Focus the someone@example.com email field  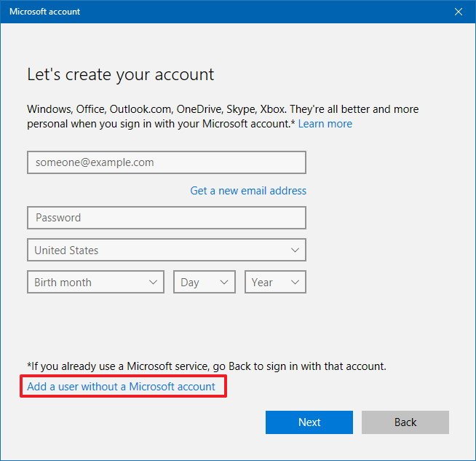coord(166,162)
